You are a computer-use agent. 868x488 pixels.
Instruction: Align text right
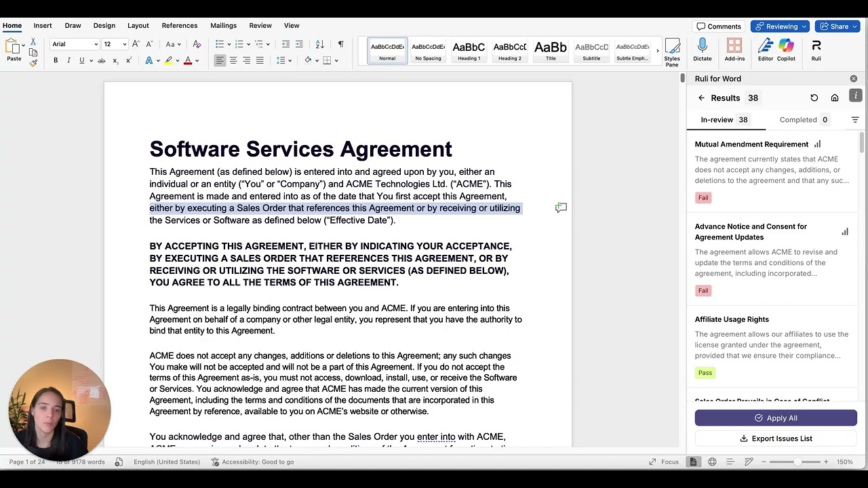coord(247,60)
